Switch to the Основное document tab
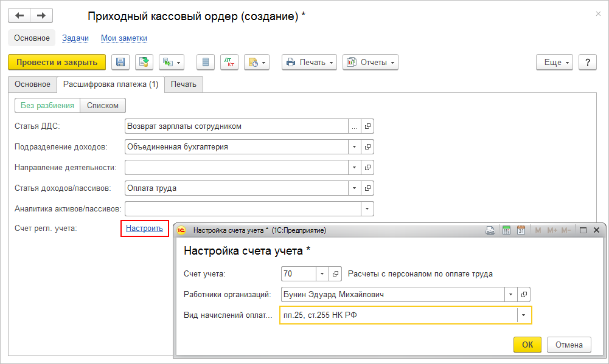The width and height of the screenshot is (609, 364). click(x=32, y=84)
